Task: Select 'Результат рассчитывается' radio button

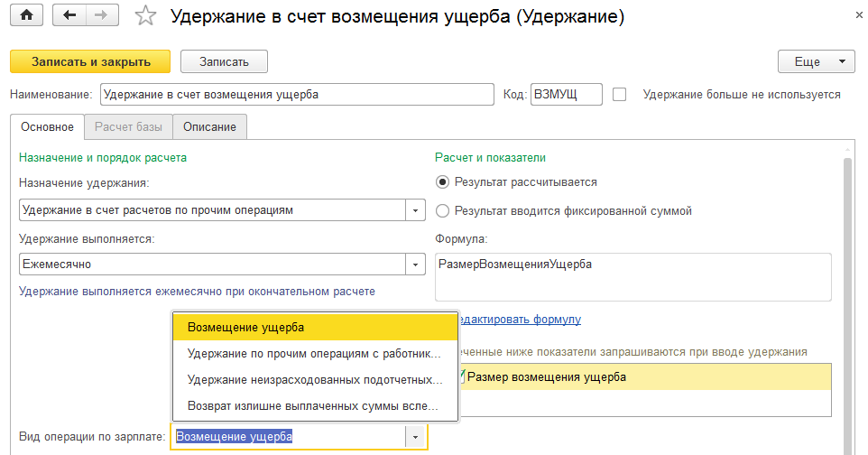Action: tap(442, 181)
